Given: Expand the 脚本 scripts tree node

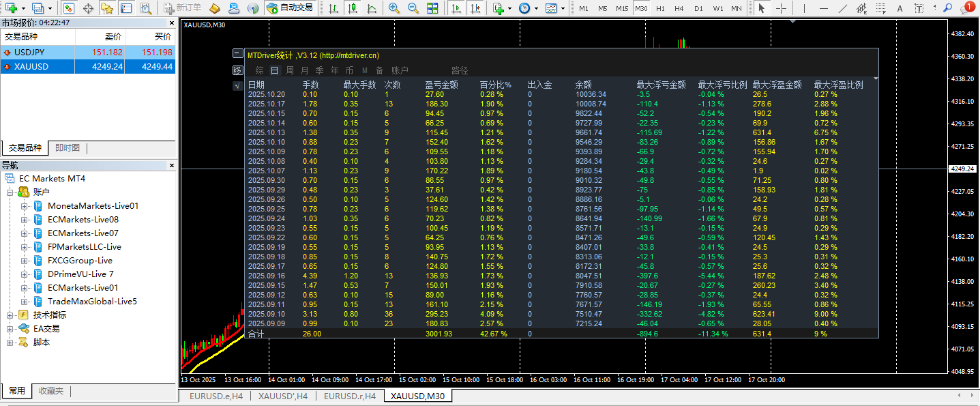Looking at the screenshot, I should [x=10, y=343].
